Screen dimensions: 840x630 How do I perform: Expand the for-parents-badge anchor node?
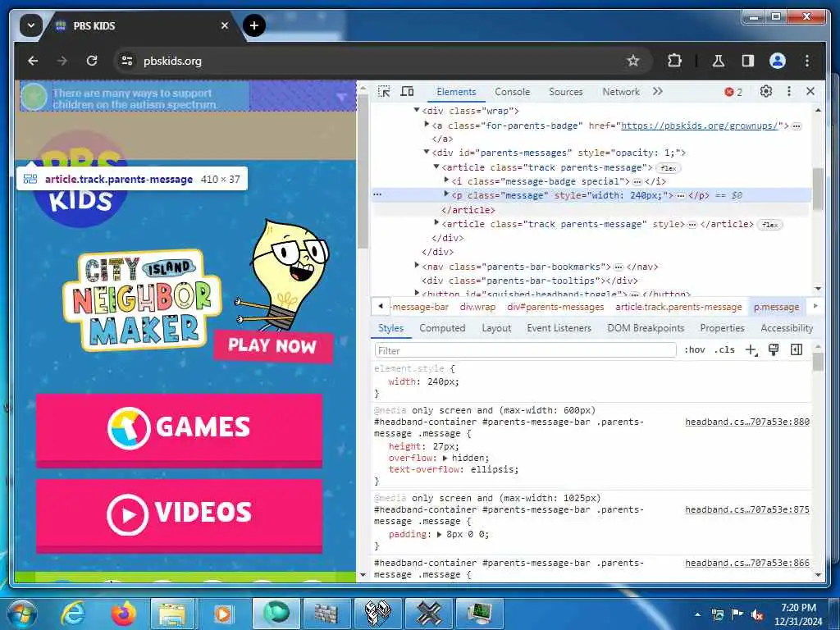click(427, 125)
